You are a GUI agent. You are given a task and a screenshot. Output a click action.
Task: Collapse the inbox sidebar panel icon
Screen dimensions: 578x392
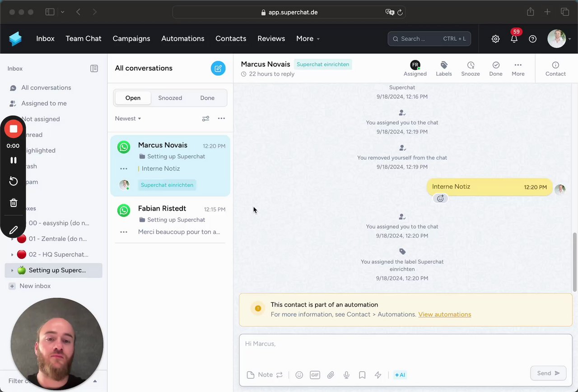coord(94,69)
